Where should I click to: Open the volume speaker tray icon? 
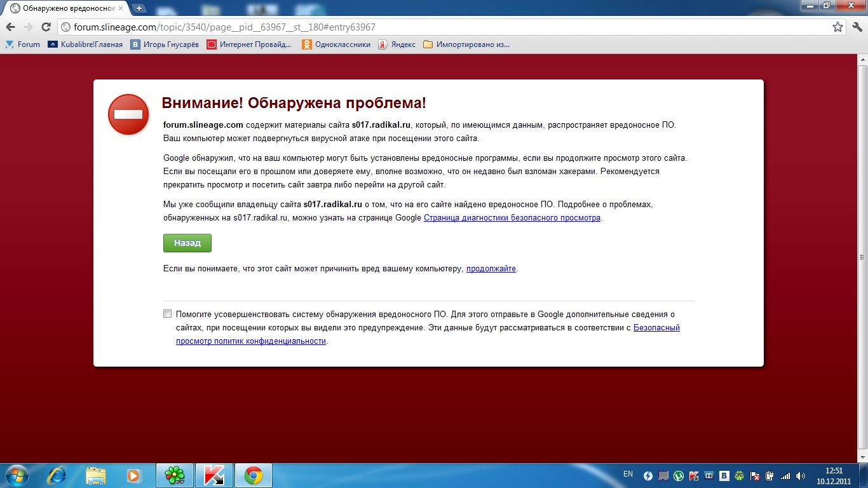pos(801,475)
